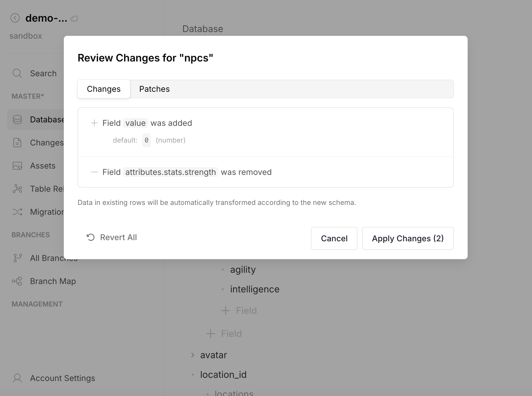Select the Changes tab in the dialog
The width and height of the screenshot is (532, 396).
click(x=104, y=89)
